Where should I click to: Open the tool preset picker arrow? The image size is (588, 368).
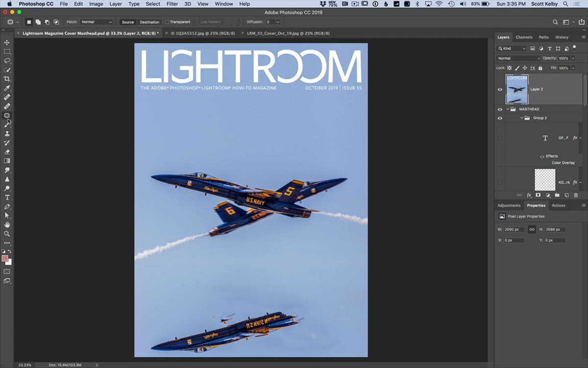[x=18, y=22]
